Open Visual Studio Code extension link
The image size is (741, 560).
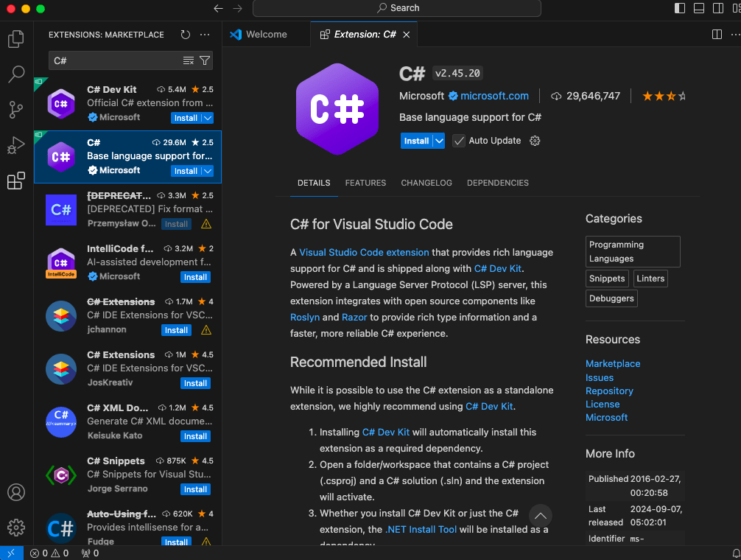[x=364, y=252]
